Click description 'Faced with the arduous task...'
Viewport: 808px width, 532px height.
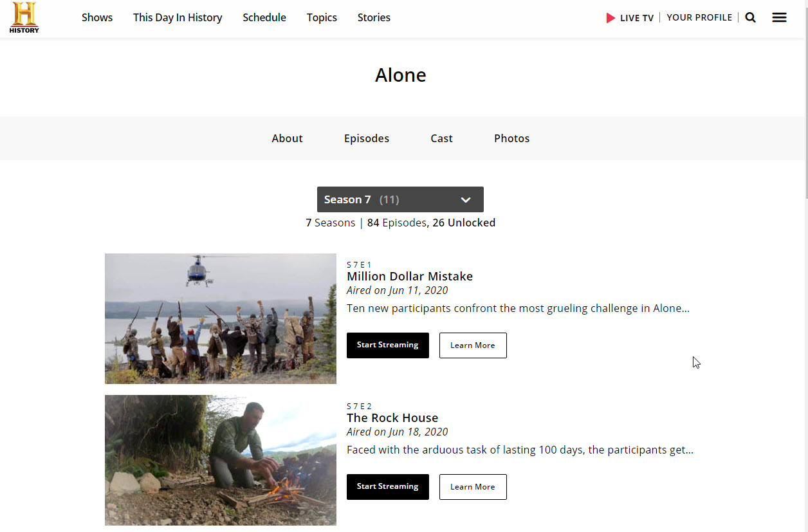tap(520, 450)
